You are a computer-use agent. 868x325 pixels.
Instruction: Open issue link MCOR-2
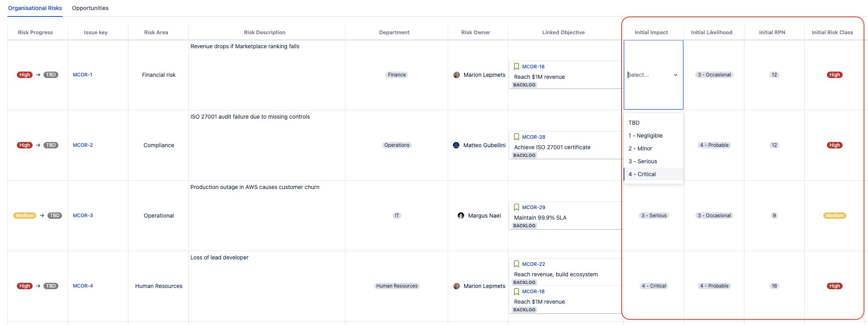[83, 145]
